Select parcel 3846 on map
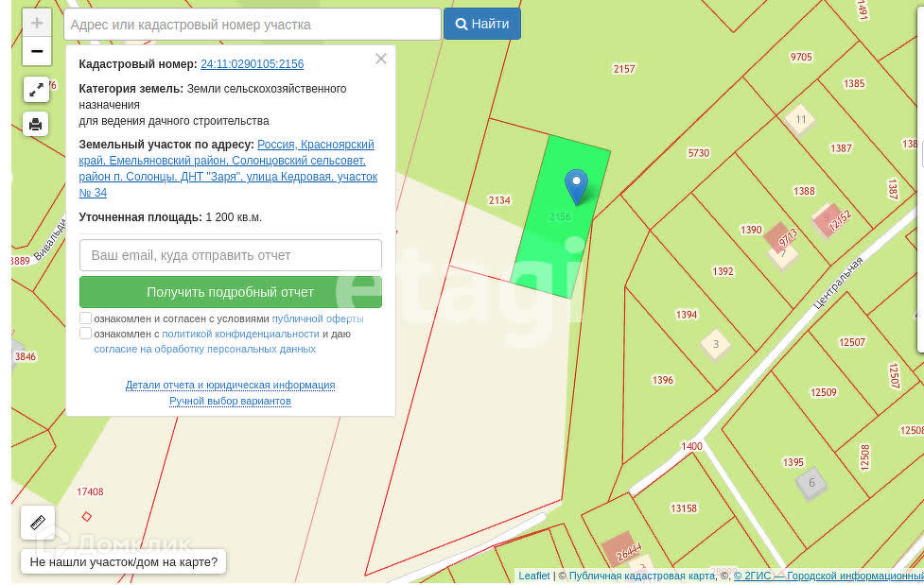924x585 pixels. [26, 357]
